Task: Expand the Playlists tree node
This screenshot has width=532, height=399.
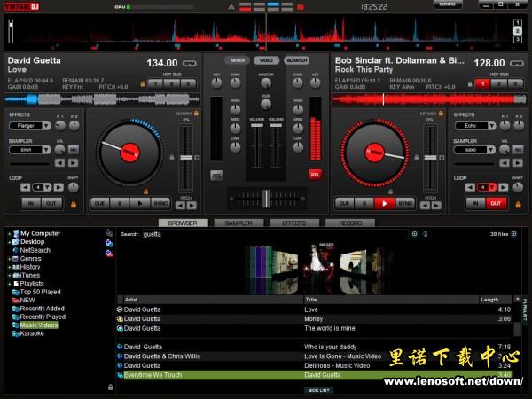Action: [x=10, y=284]
